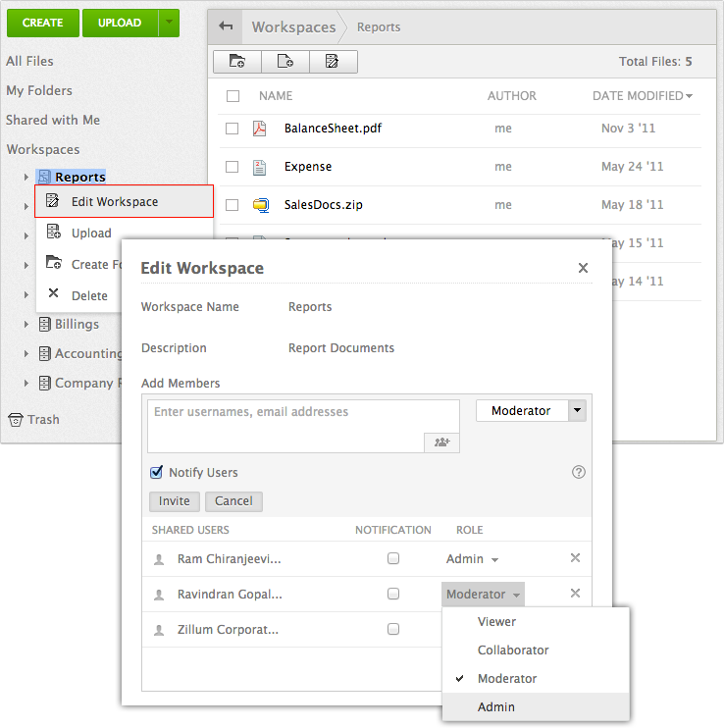Image resolution: width=724 pixels, height=728 pixels.
Task: Click the Company workspace icon
Action: point(44,383)
